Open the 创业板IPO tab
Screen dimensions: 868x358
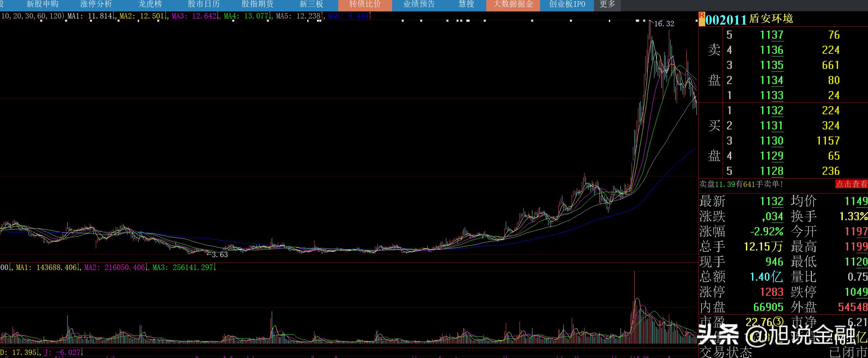tap(567, 4)
